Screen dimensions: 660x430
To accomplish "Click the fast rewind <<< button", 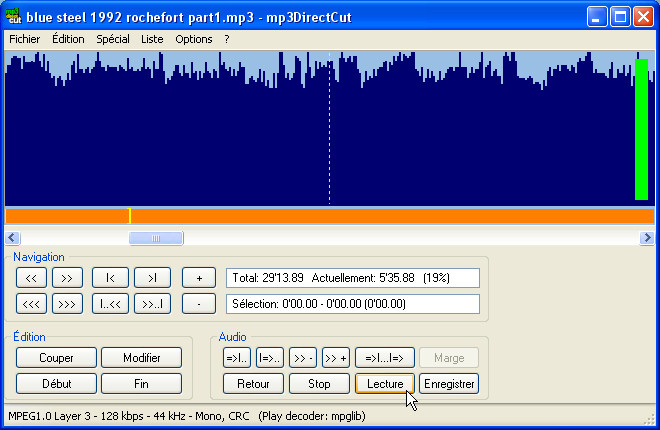I will [33, 303].
